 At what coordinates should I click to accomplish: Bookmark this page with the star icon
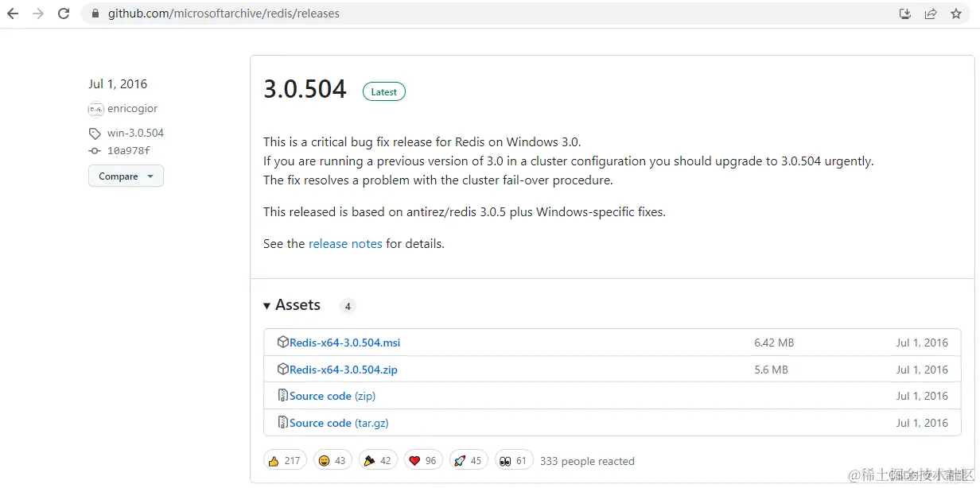pos(956,14)
